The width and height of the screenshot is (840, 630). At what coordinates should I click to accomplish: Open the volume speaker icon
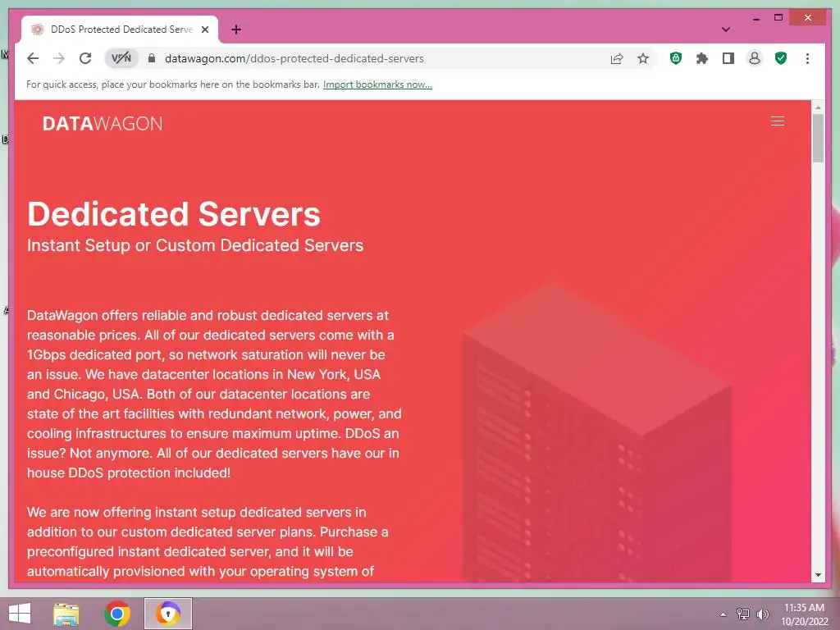click(762, 614)
